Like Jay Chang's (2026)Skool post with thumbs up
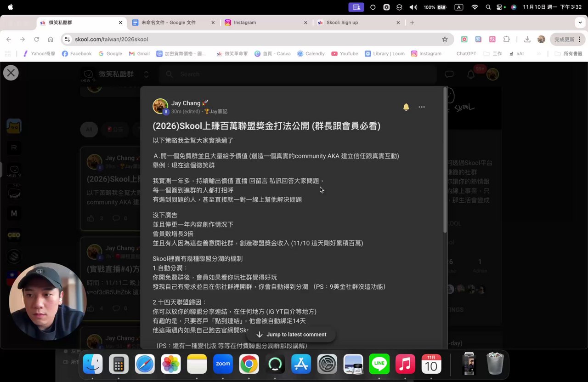 point(90,218)
